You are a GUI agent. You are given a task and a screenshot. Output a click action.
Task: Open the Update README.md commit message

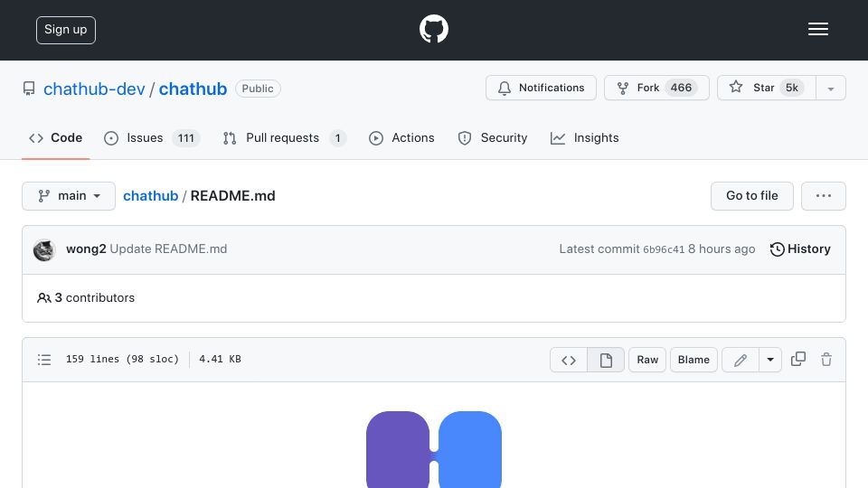tap(168, 249)
